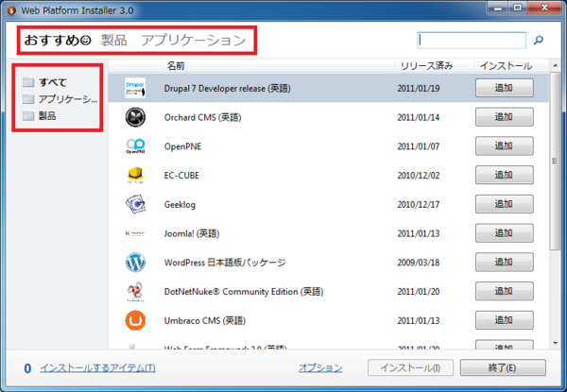The height and width of the screenshot is (392, 567).
Task: Open the 製品 category in the sidebar
Action: pyautogui.click(x=47, y=115)
